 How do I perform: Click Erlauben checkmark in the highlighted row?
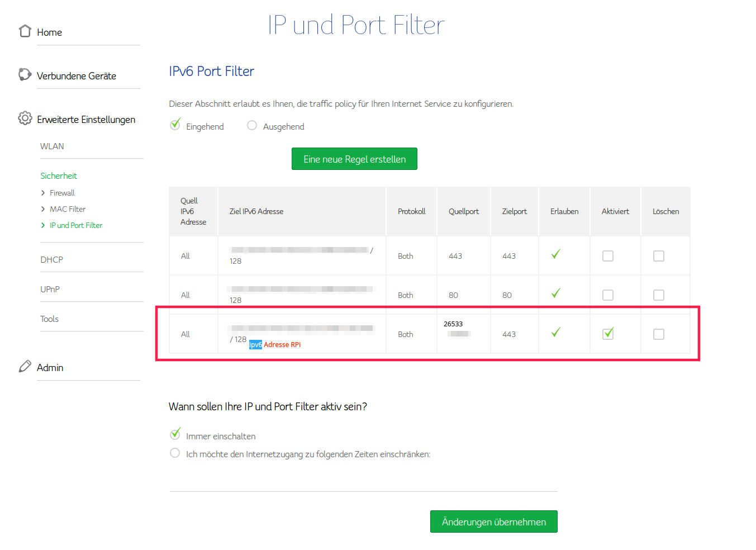(555, 333)
